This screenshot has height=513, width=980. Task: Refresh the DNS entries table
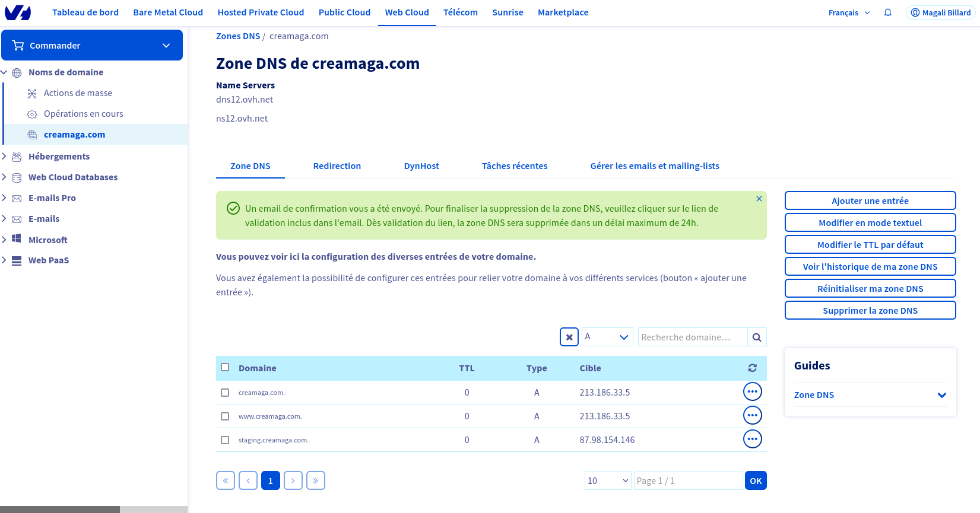tap(752, 368)
